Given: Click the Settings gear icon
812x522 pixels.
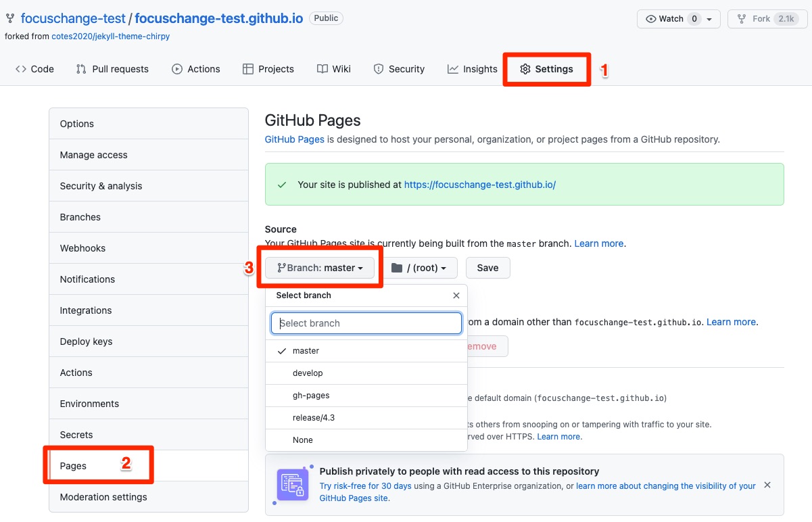Looking at the screenshot, I should (x=525, y=68).
